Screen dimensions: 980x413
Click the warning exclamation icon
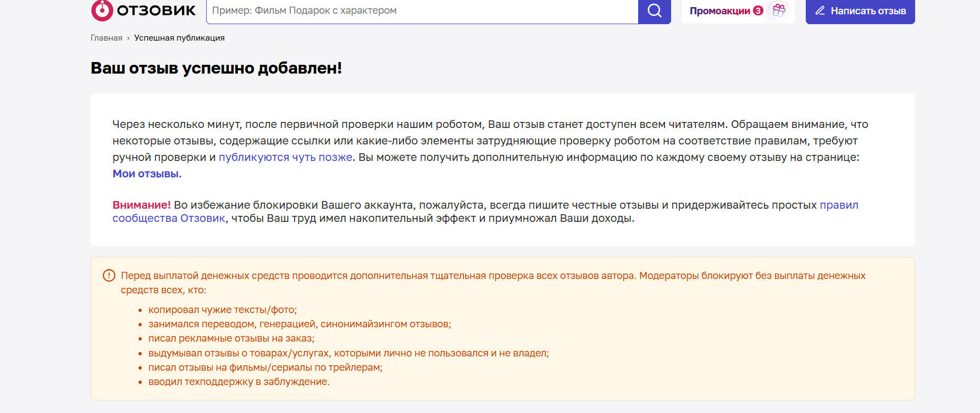[109, 275]
